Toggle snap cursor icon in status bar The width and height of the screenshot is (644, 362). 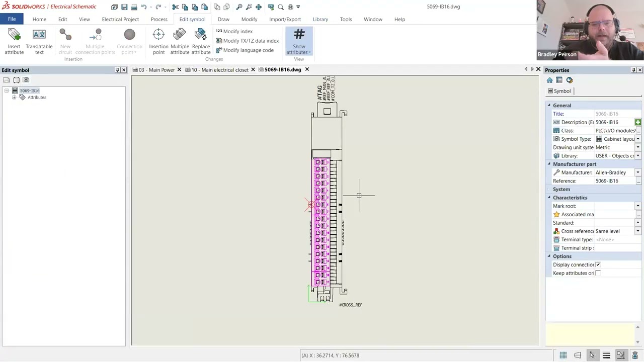(592, 355)
